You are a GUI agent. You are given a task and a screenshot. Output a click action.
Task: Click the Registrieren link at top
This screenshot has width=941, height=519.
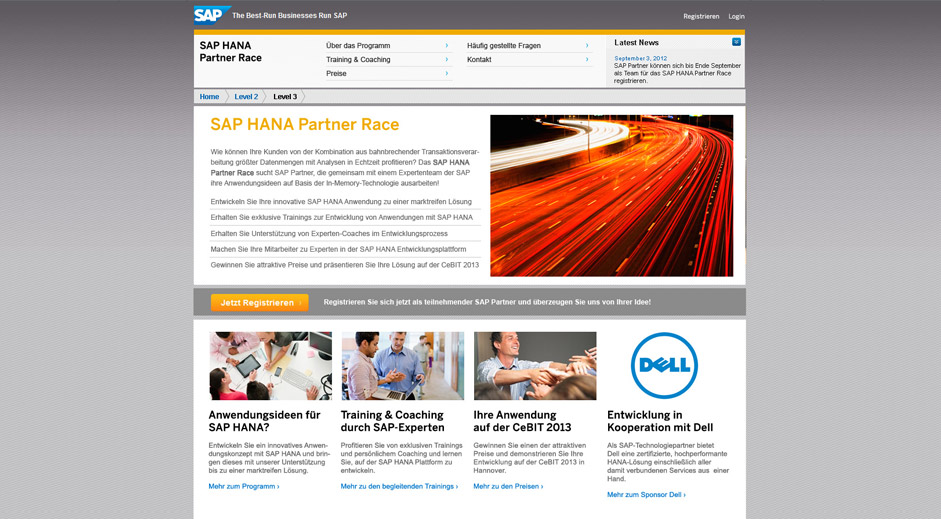pos(701,17)
